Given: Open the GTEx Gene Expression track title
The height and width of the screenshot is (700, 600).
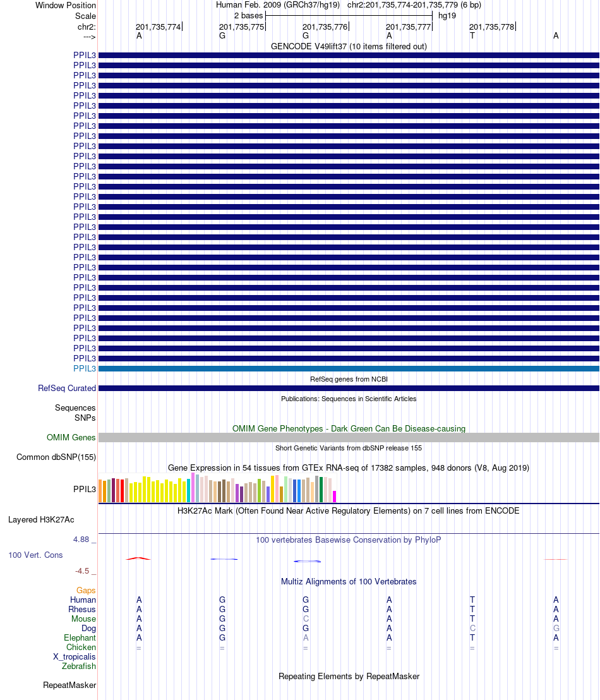Looking at the screenshot, I should tap(349, 468).
